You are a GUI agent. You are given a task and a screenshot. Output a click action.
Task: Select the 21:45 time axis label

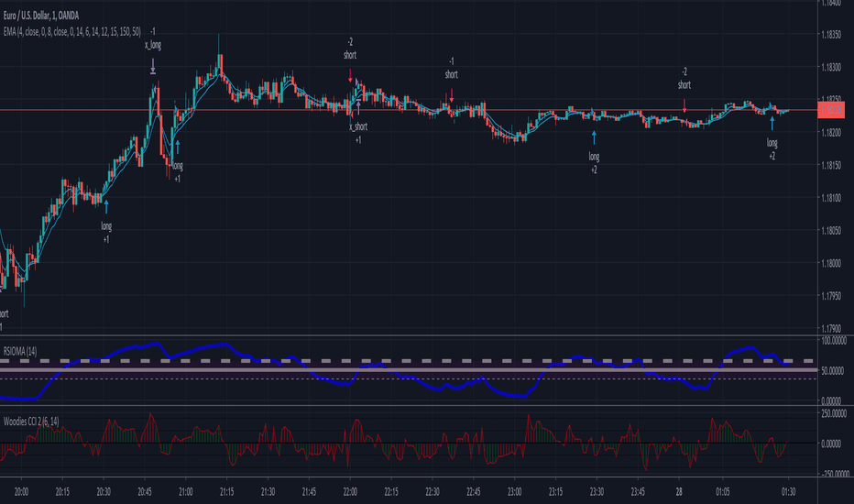(x=309, y=492)
